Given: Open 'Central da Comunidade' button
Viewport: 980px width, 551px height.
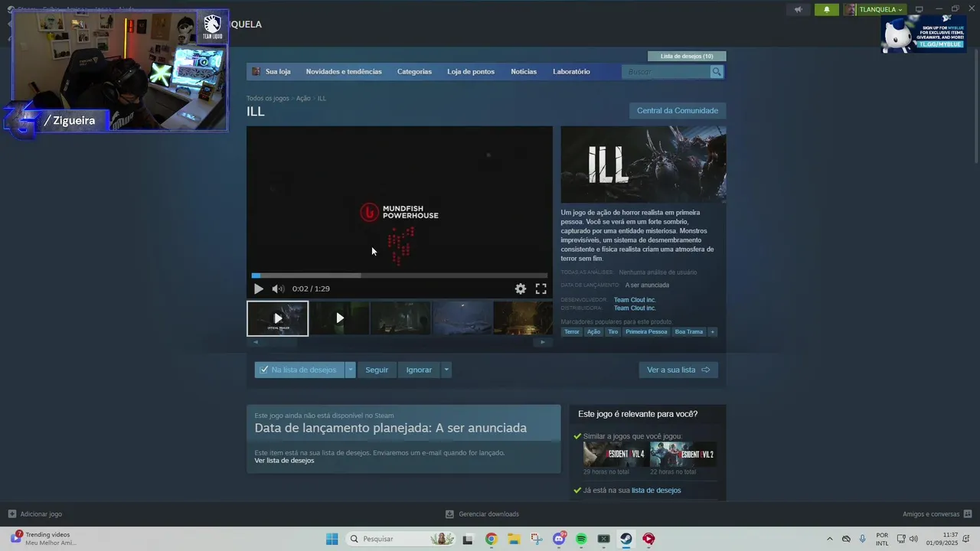Looking at the screenshot, I should click(678, 111).
